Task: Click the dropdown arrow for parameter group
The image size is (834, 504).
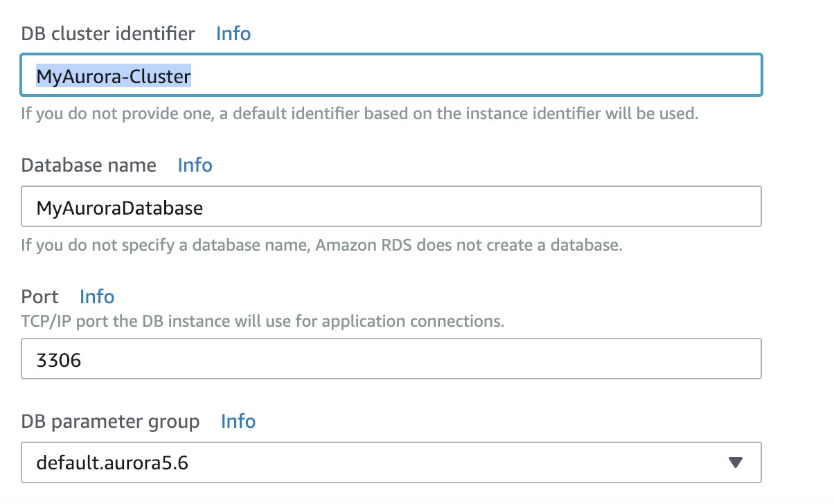Action: (x=736, y=462)
